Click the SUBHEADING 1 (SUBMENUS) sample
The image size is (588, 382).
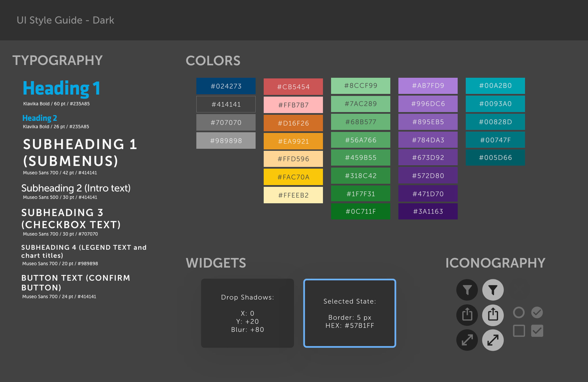click(80, 152)
